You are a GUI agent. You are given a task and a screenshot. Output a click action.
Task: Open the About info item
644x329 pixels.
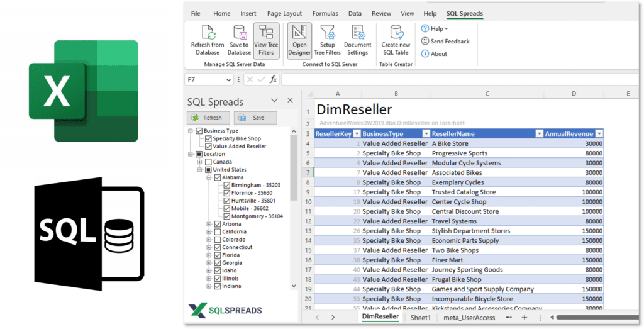(434, 54)
